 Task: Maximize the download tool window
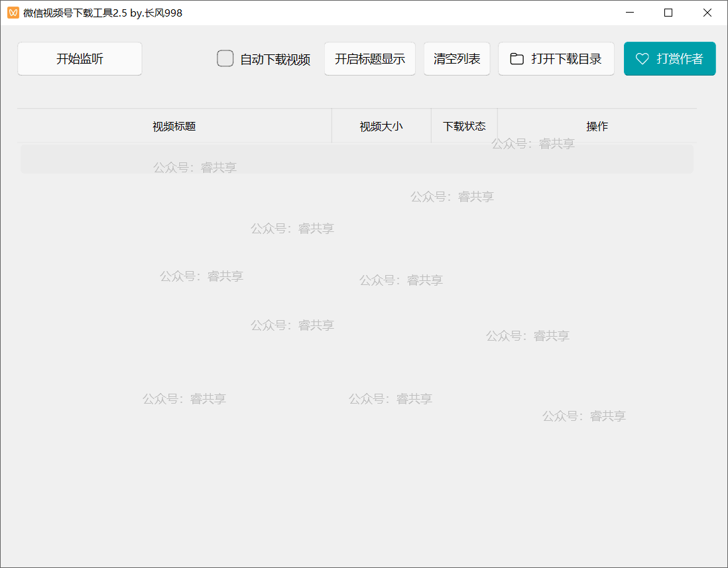[668, 13]
